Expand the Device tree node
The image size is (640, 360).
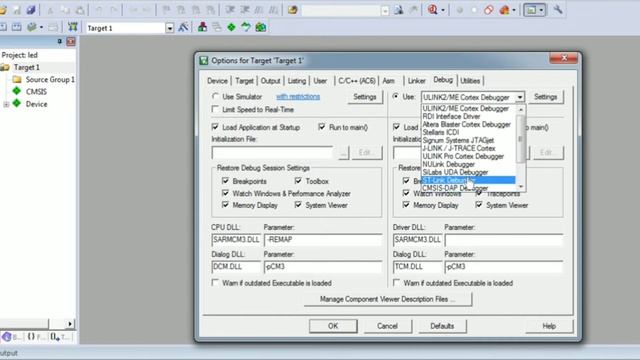click(x=6, y=104)
